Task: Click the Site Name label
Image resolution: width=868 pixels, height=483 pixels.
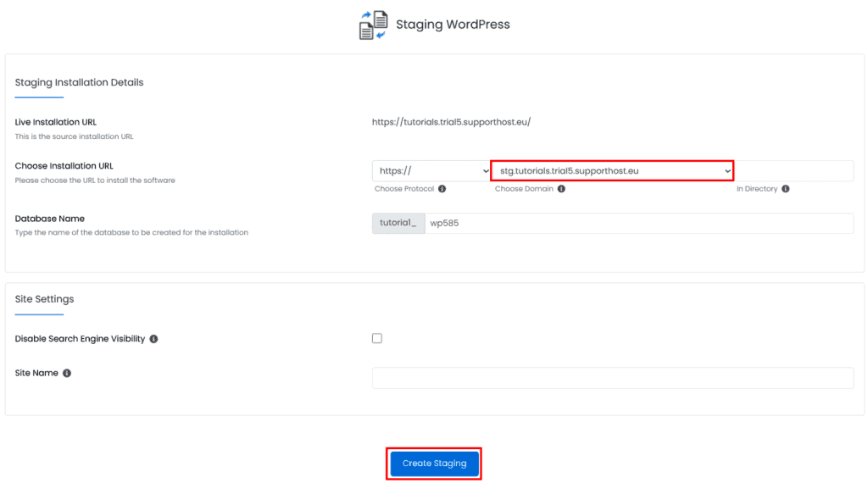Action: (36, 374)
